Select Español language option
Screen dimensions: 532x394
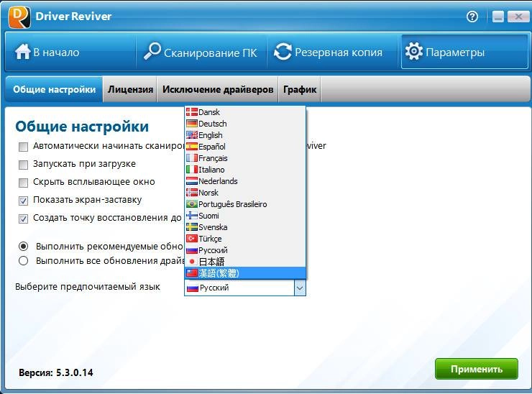(245, 147)
